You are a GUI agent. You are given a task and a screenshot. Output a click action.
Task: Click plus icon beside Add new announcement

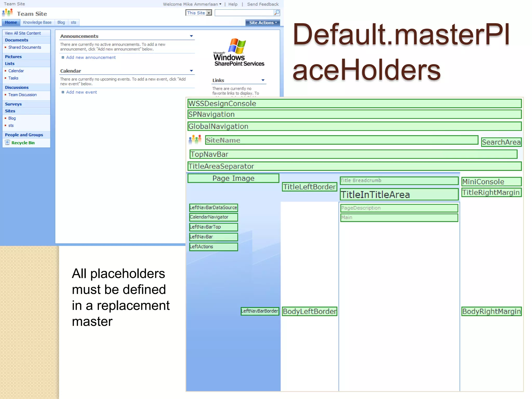(63, 57)
